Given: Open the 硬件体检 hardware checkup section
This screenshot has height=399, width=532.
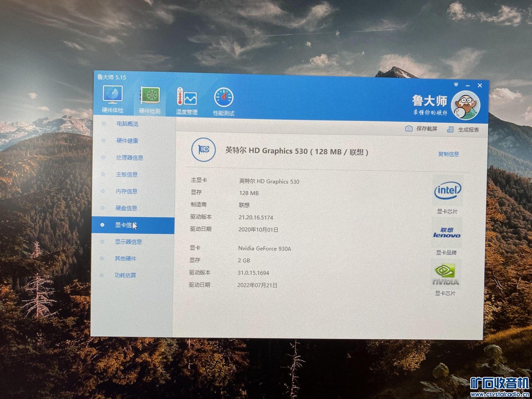Looking at the screenshot, I should pyautogui.click(x=113, y=99).
